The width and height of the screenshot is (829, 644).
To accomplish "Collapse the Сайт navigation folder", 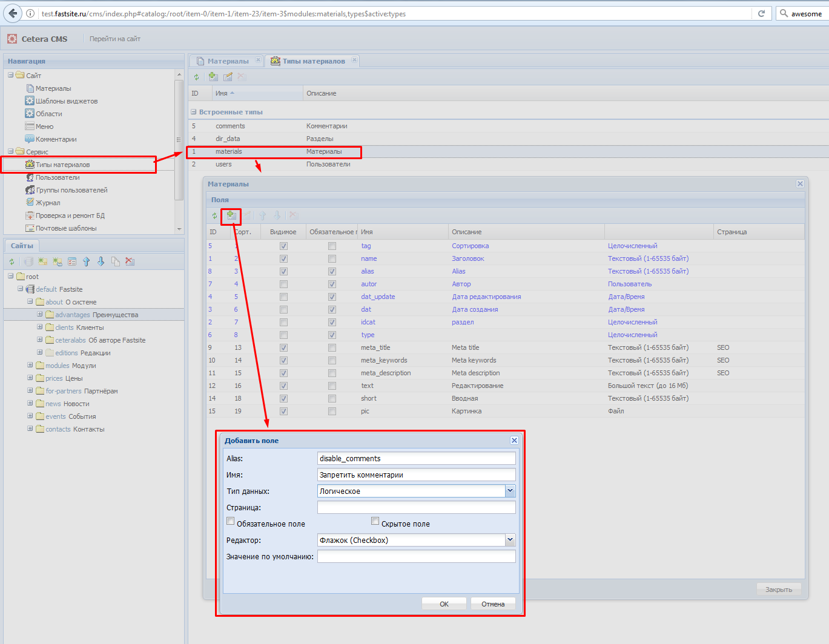I will 11,75.
